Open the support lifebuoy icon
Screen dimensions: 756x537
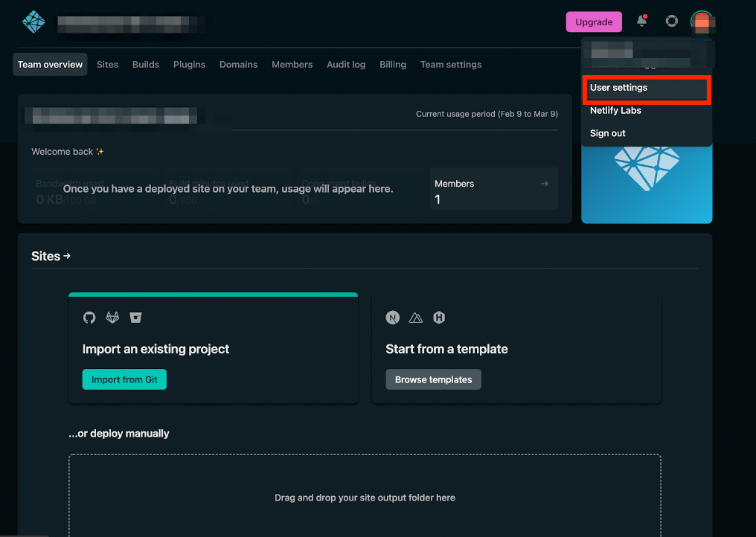click(x=671, y=22)
